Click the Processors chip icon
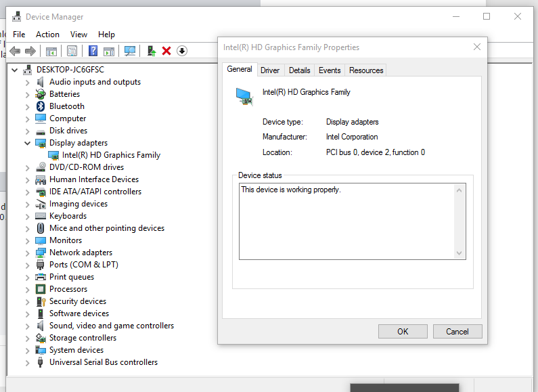 pyautogui.click(x=41, y=289)
